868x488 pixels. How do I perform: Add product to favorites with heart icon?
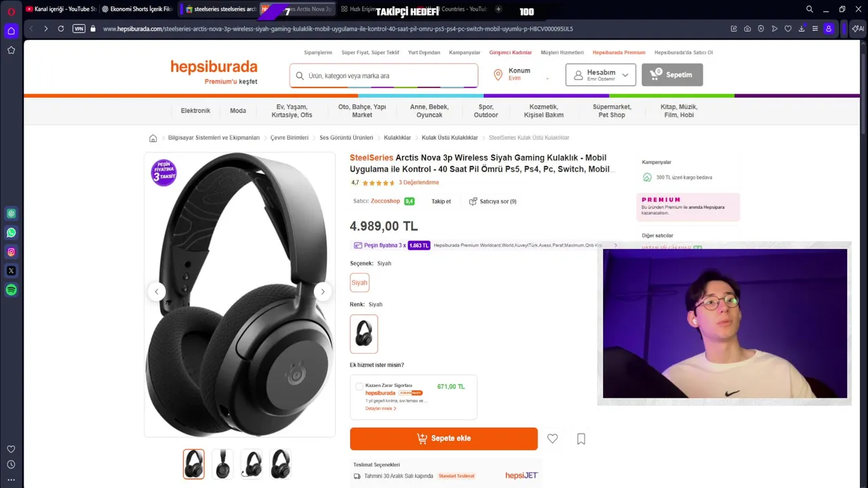pos(553,439)
